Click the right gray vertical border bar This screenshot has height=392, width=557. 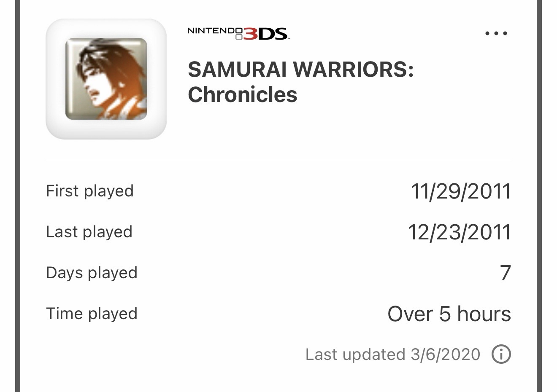tap(539, 196)
